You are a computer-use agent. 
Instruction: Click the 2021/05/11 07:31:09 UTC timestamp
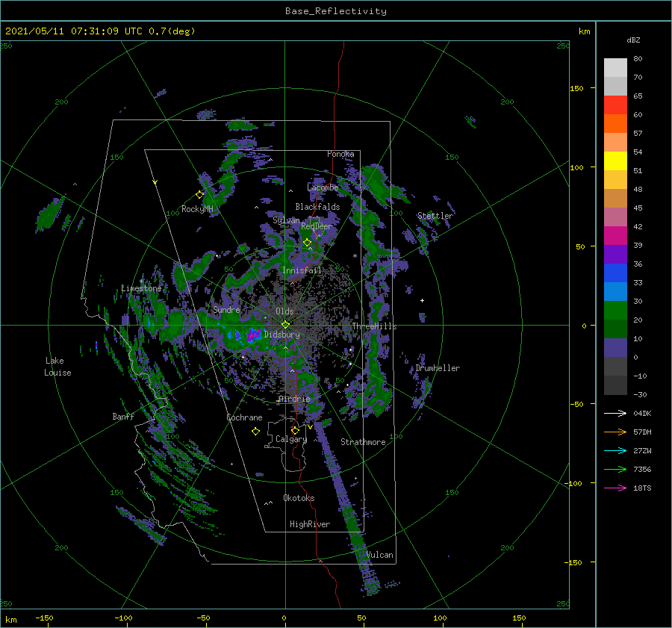click(x=74, y=31)
